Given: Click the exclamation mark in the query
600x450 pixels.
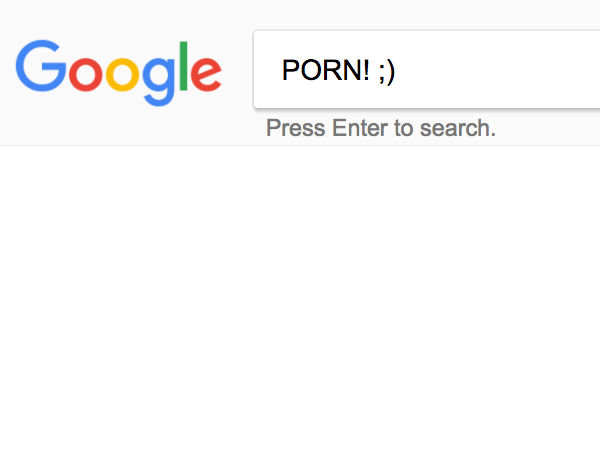Looking at the screenshot, I should 366,70.
